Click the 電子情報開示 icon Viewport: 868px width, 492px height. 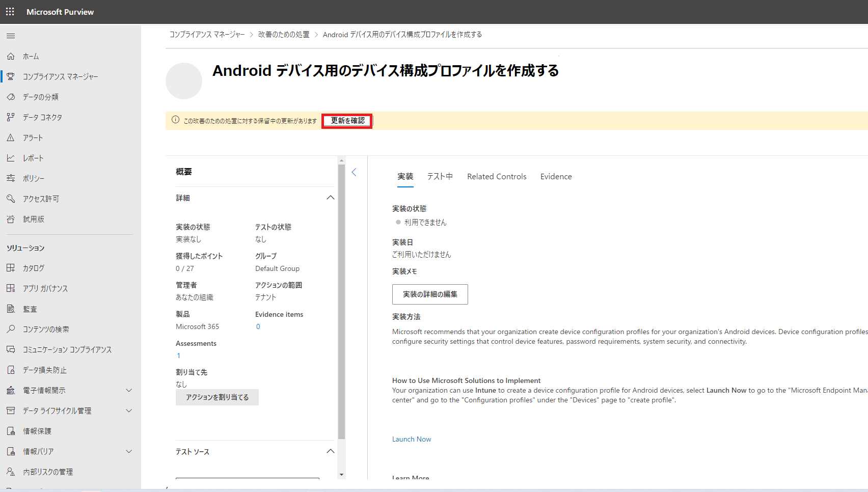(x=11, y=390)
